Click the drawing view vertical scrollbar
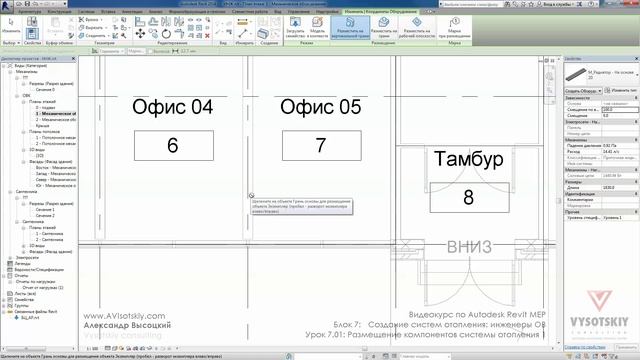The image size is (640, 360). [560, 200]
